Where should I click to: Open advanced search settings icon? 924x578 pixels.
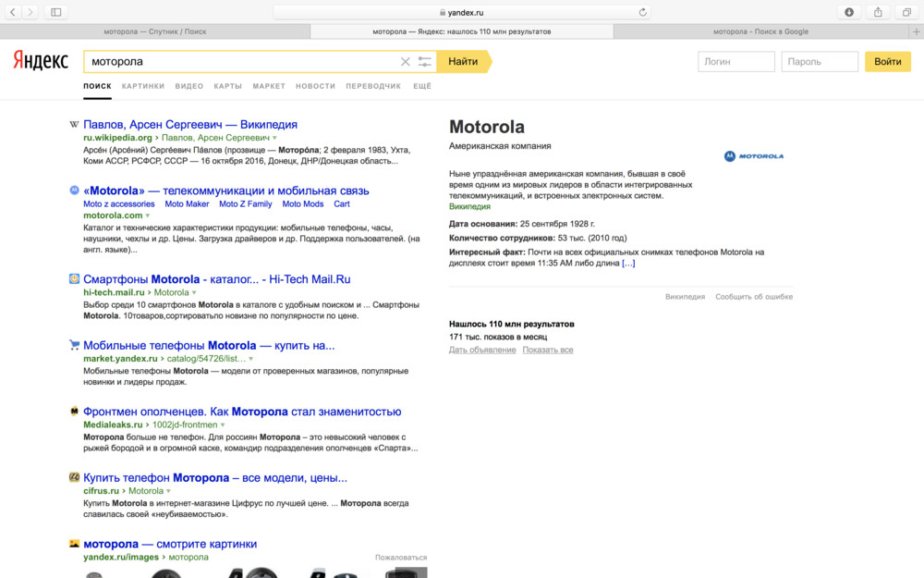point(424,61)
